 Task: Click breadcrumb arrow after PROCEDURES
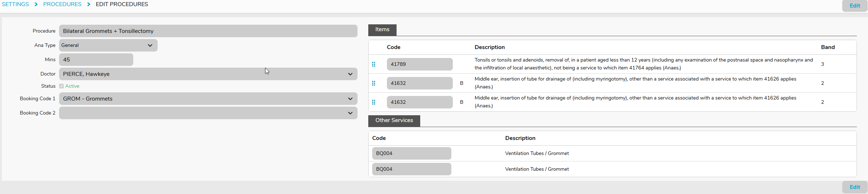coord(89,4)
